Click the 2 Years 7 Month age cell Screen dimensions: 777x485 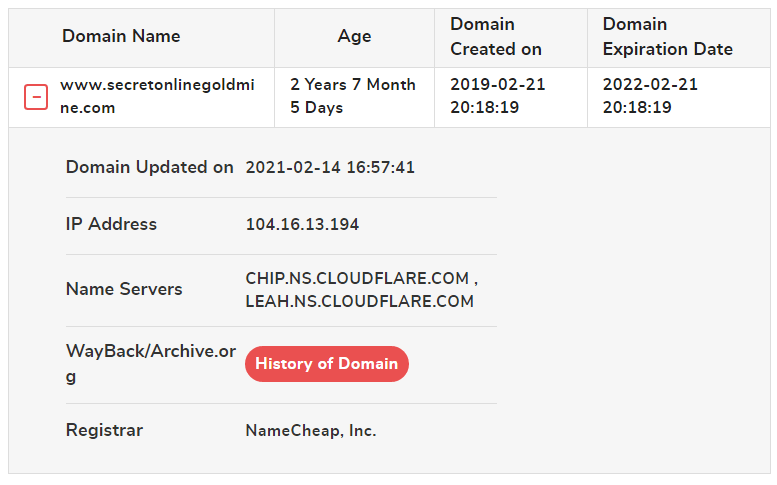click(353, 96)
